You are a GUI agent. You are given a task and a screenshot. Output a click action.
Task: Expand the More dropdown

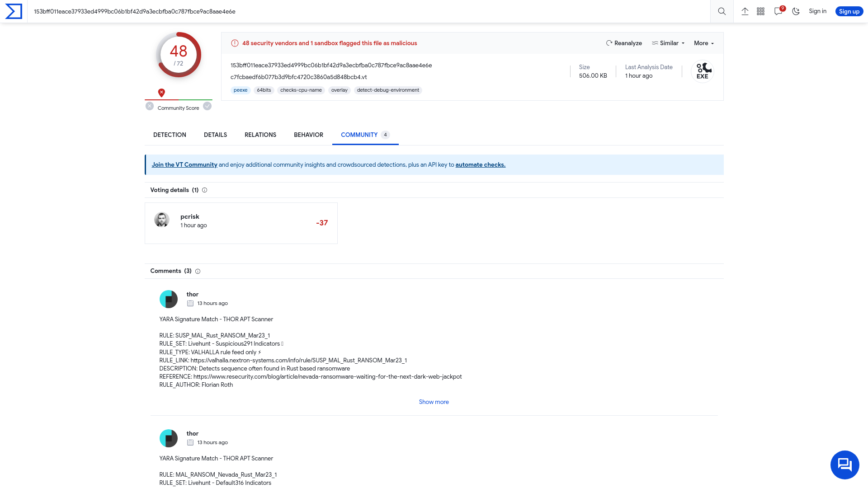click(704, 43)
